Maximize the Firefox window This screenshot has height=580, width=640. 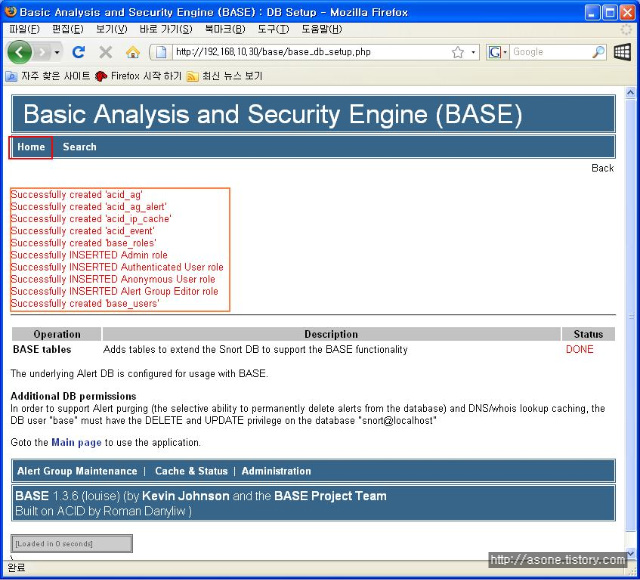(610, 12)
